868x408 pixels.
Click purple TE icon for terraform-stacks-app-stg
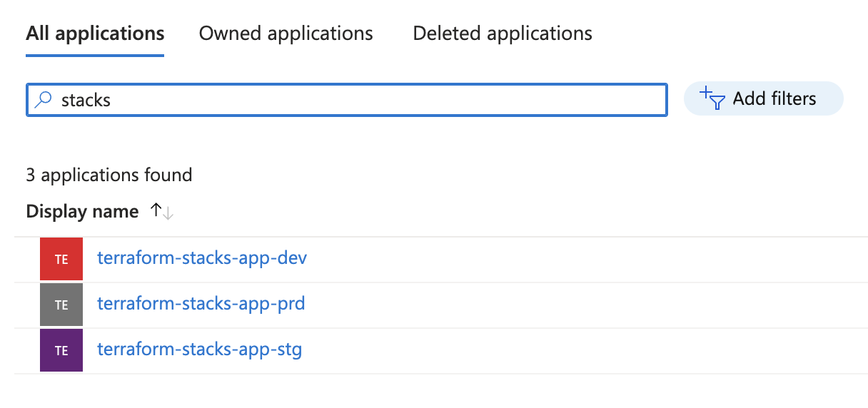point(61,350)
